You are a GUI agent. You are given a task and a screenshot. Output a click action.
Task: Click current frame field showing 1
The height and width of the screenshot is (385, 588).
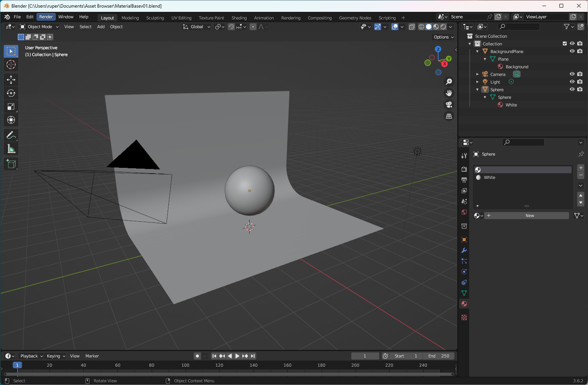point(365,356)
